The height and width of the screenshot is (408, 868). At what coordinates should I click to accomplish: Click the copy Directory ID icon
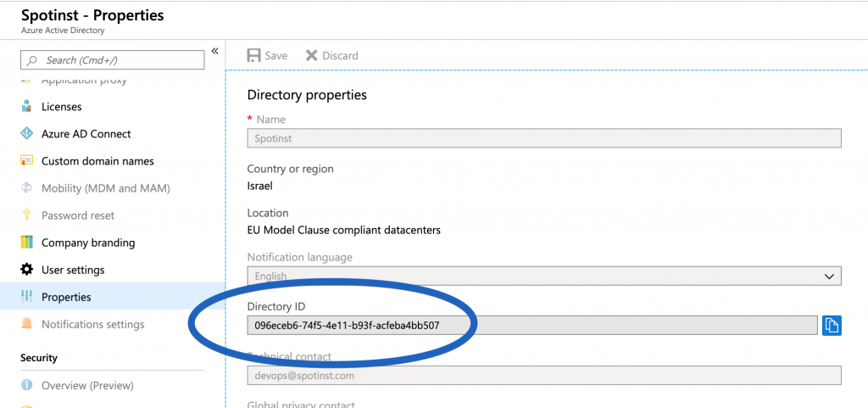832,325
